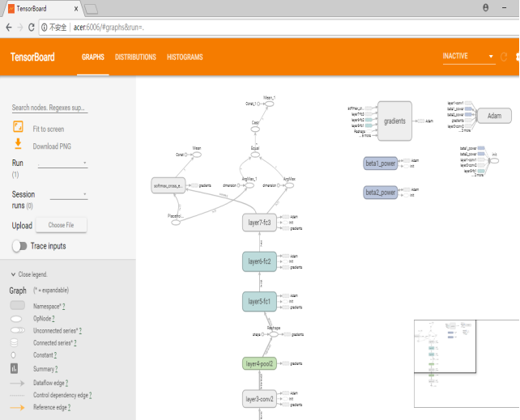Select the ArgMax op node
This screenshot has width=520, height=420.
[289, 185]
